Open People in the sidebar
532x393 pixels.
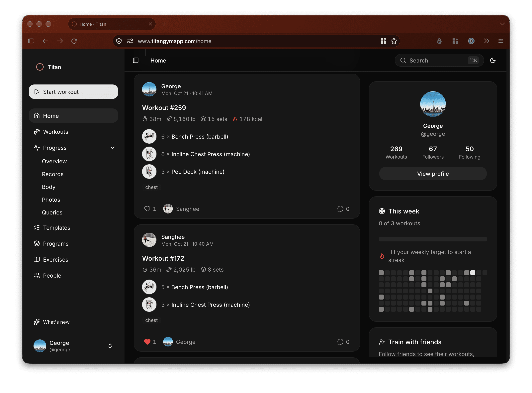[x=73, y=276]
